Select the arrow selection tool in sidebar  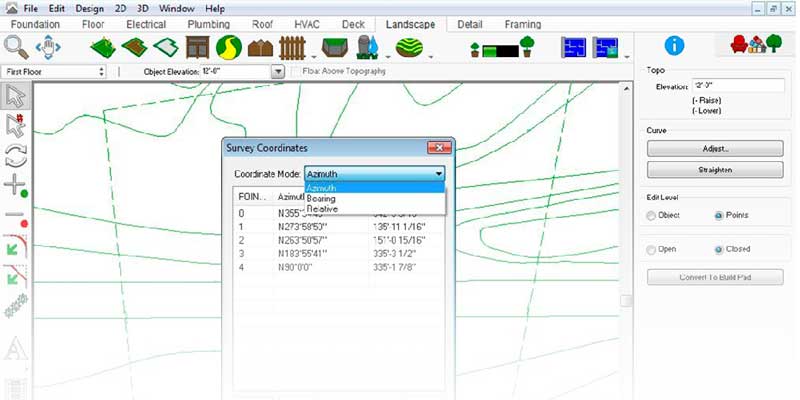coord(15,96)
